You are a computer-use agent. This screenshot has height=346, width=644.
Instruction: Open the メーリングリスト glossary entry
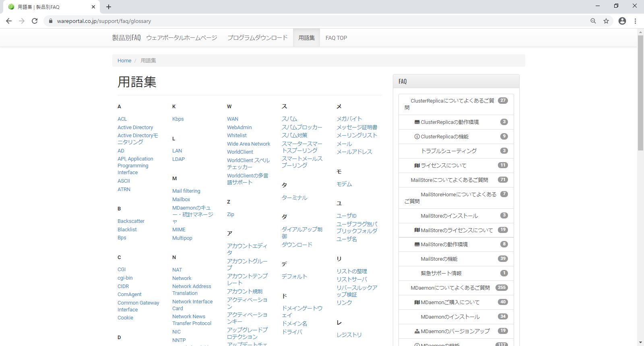(x=357, y=136)
